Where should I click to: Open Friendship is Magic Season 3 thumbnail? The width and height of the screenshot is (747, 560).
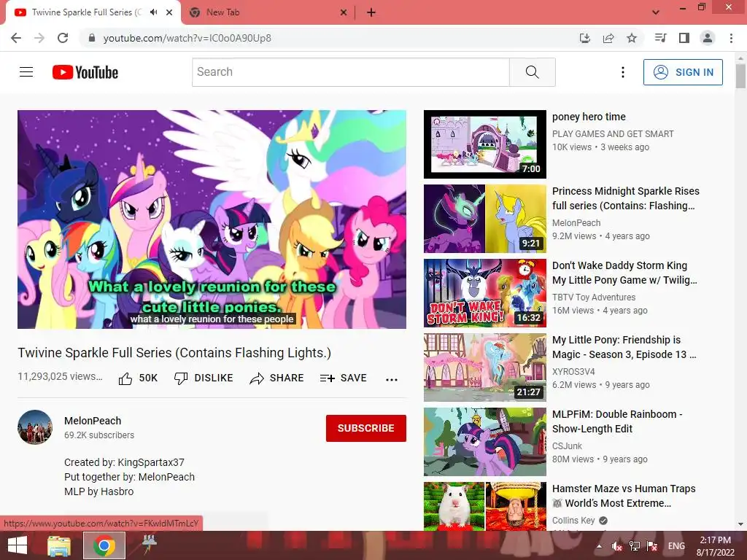click(485, 367)
